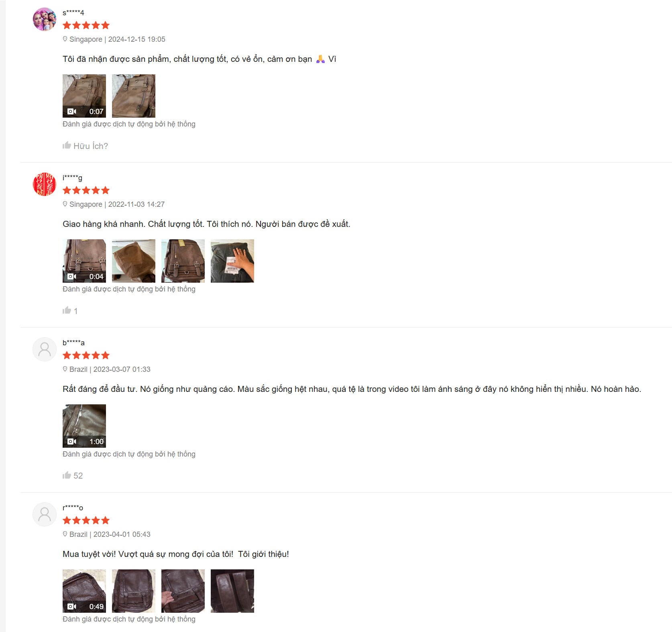Screen dimensions: 672x632
Task: Open the backpack straps photo in r*****o's review
Action: (232, 591)
